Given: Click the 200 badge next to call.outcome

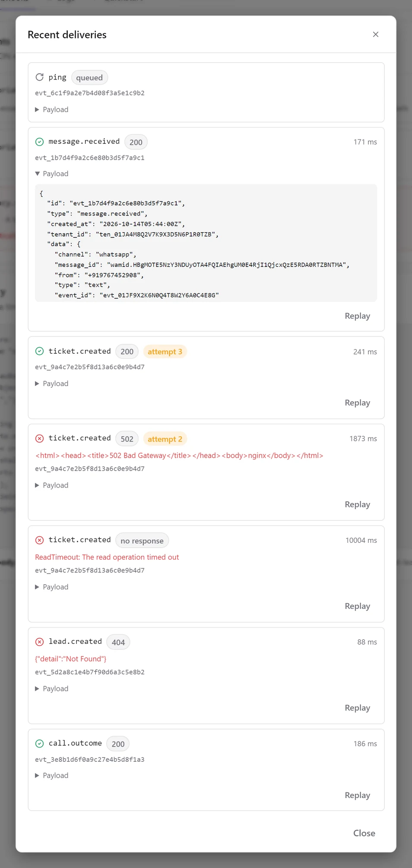Looking at the screenshot, I should (118, 744).
